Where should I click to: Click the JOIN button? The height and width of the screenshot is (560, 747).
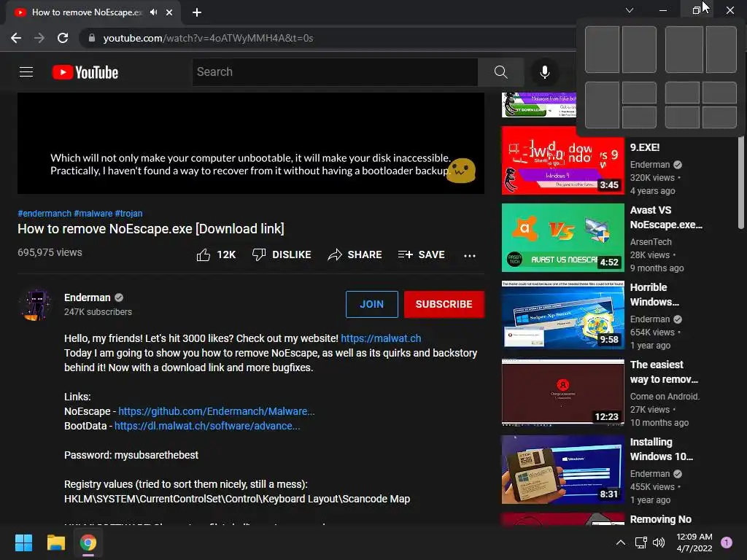coord(371,304)
